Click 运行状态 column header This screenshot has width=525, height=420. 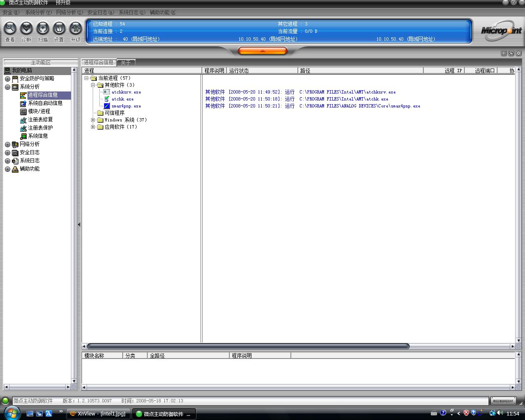click(262, 71)
